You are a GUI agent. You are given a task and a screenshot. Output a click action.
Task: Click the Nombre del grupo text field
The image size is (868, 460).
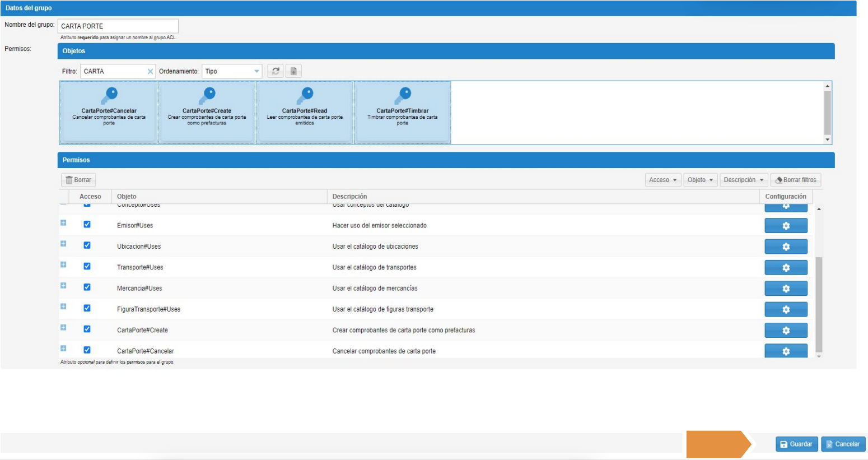coord(118,26)
